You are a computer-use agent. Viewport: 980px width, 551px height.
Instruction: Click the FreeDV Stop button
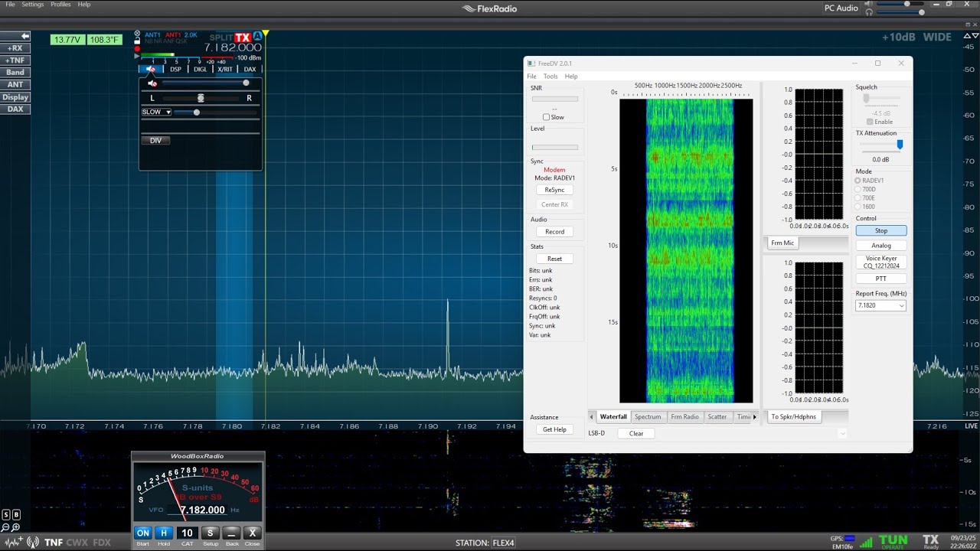coord(881,230)
